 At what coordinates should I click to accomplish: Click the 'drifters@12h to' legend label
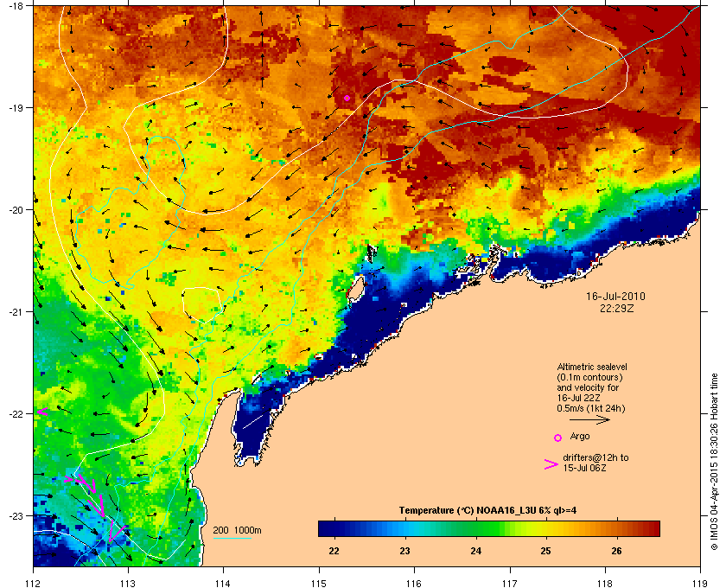(x=595, y=457)
